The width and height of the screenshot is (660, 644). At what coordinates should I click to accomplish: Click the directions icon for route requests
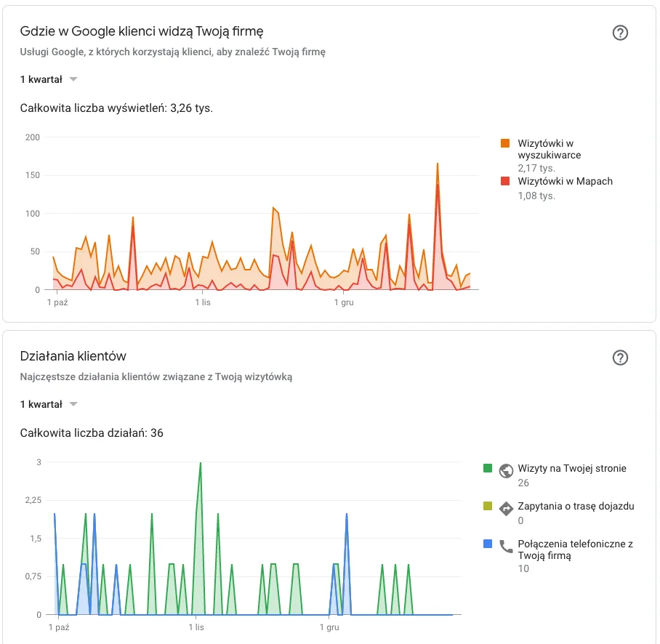(x=507, y=508)
